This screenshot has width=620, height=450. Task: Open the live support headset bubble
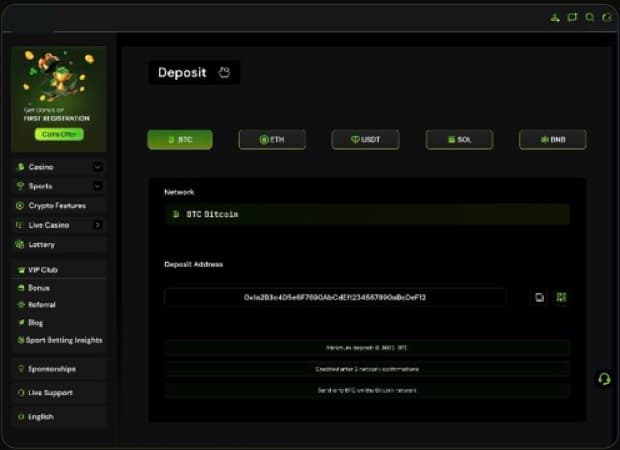[604, 379]
